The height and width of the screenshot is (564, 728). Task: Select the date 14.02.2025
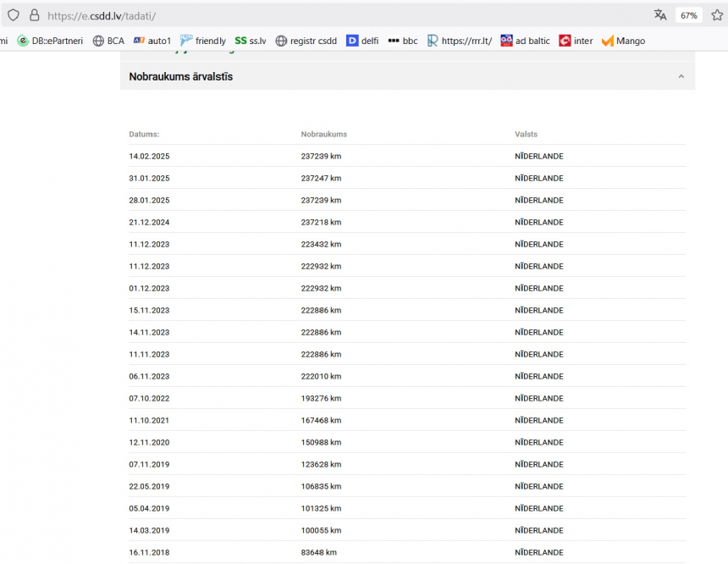click(149, 156)
